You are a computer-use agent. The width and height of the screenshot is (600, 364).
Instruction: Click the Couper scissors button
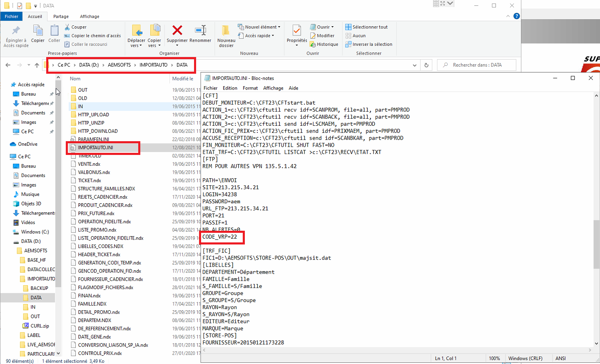tap(75, 27)
